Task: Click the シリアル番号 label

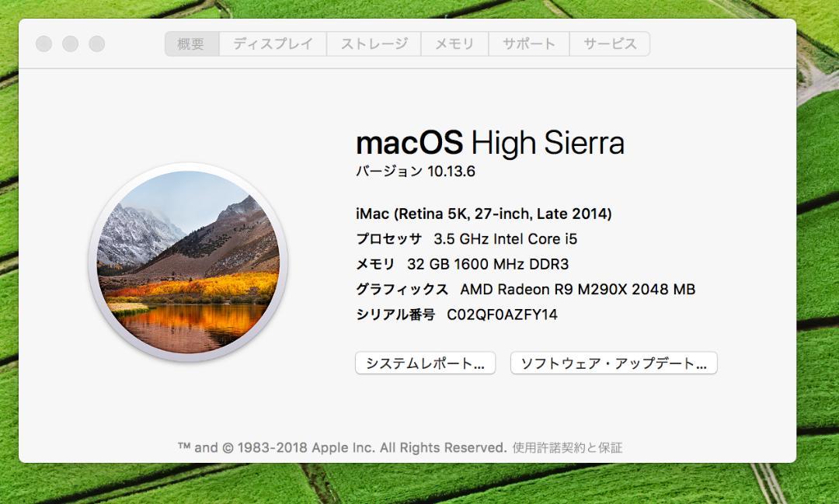Action: click(x=395, y=315)
